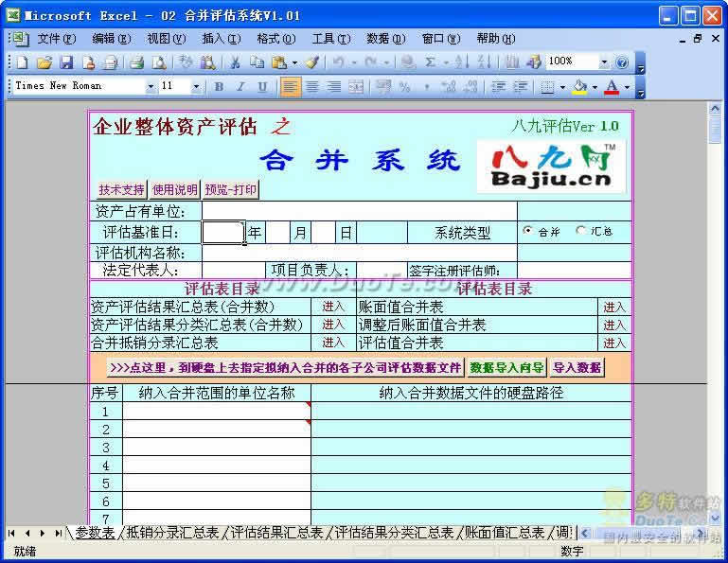The height and width of the screenshot is (563, 728).
Task: Open the 编辑 menu
Action: point(112,39)
